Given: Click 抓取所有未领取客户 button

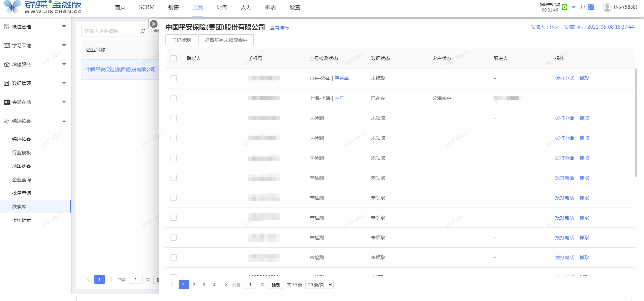Looking at the screenshot, I should 226,40.
